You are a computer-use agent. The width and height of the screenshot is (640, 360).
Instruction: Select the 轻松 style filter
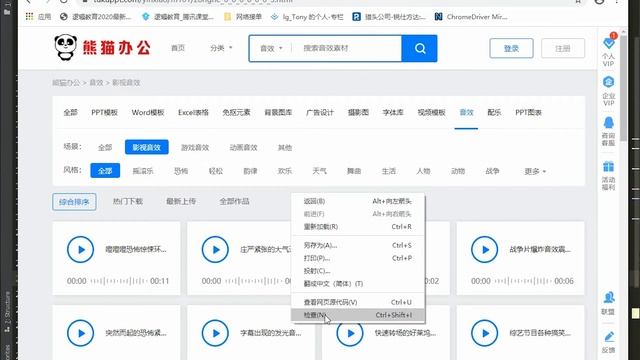[216, 171]
